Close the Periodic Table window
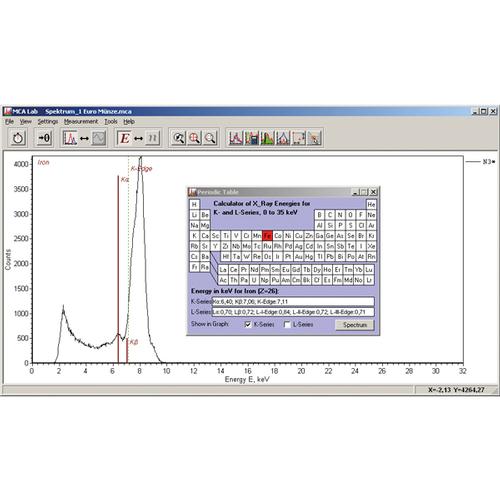 point(374,192)
